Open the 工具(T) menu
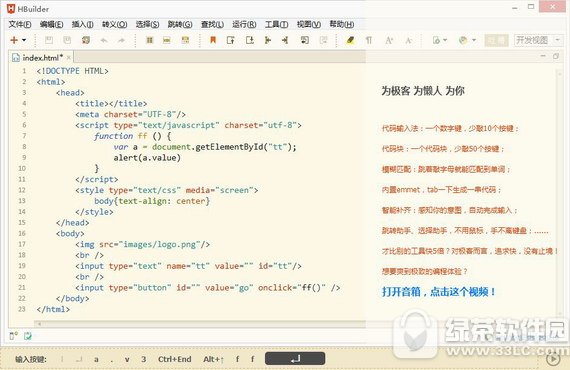Screen dimensions: 570x370 tap(276, 24)
